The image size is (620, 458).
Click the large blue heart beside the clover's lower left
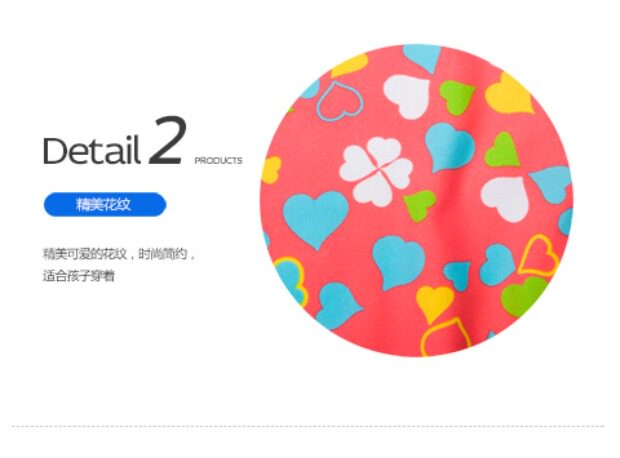point(315,217)
